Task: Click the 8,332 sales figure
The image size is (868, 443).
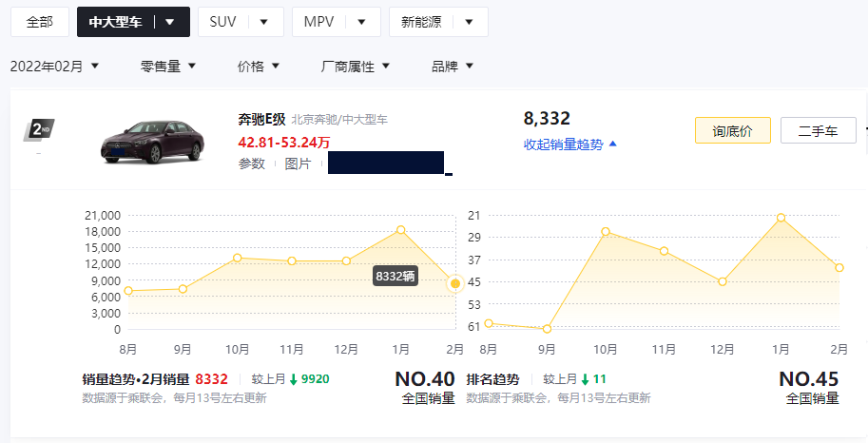Action: [547, 118]
